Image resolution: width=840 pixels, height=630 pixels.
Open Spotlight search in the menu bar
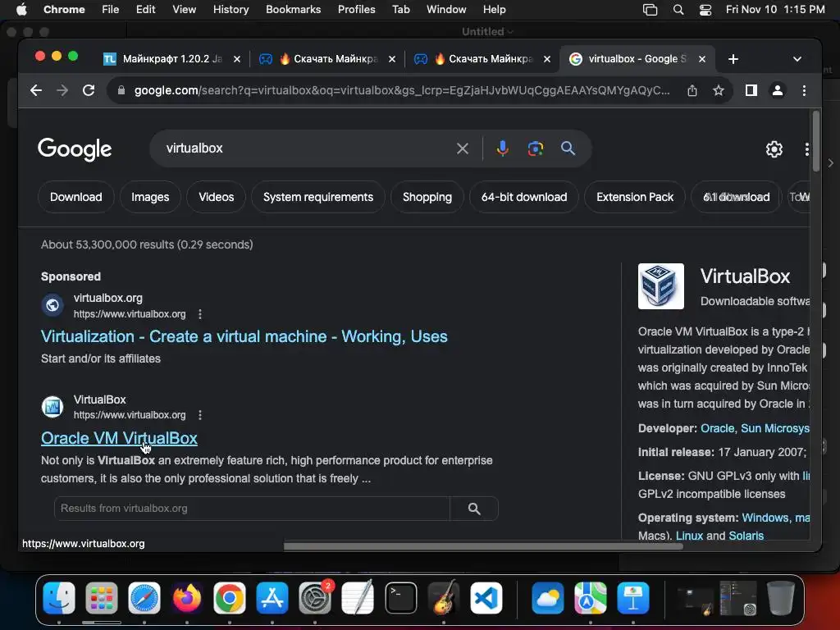pyautogui.click(x=678, y=10)
